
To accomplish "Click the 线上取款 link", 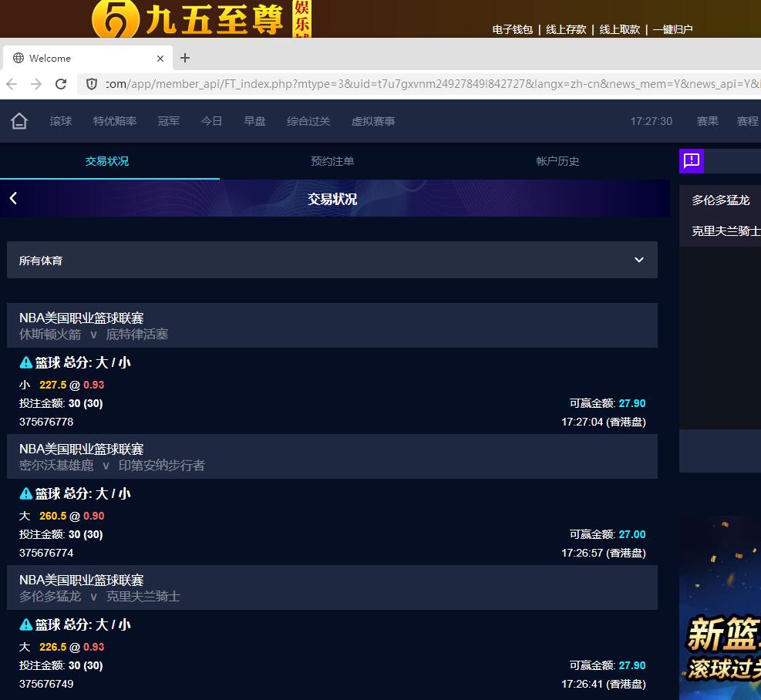I will 619,29.
